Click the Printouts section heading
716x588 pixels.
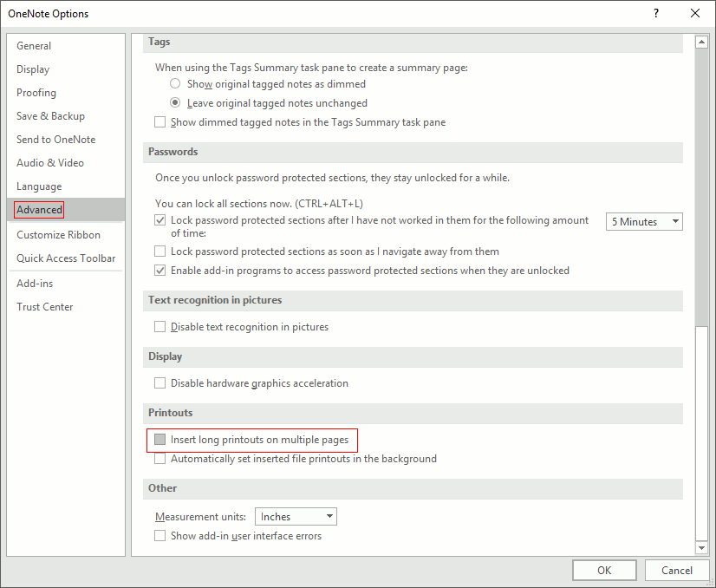(170, 413)
